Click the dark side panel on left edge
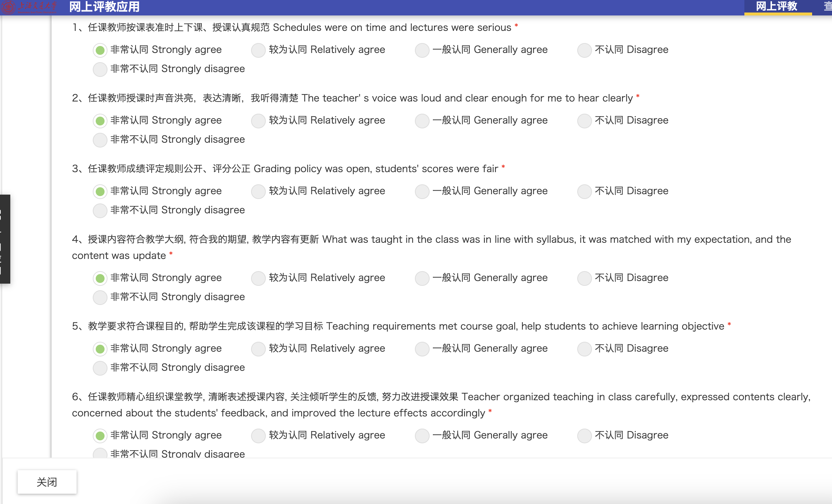 (x=5, y=239)
